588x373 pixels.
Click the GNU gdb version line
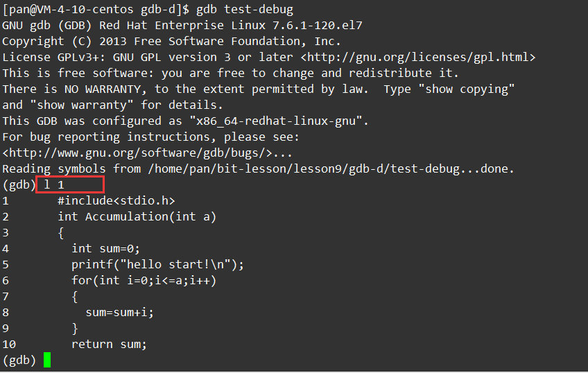click(182, 26)
